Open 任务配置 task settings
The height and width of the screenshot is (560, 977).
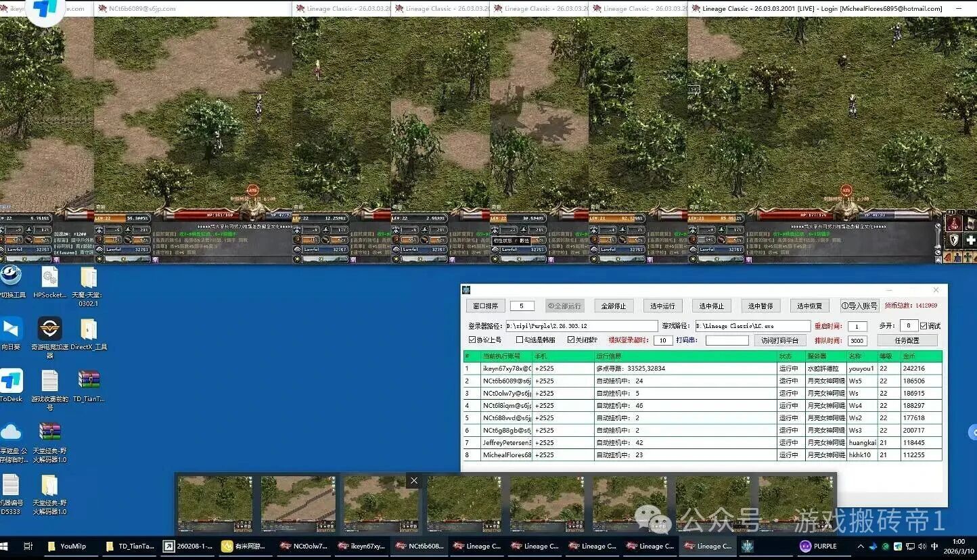(x=907, y=341)
